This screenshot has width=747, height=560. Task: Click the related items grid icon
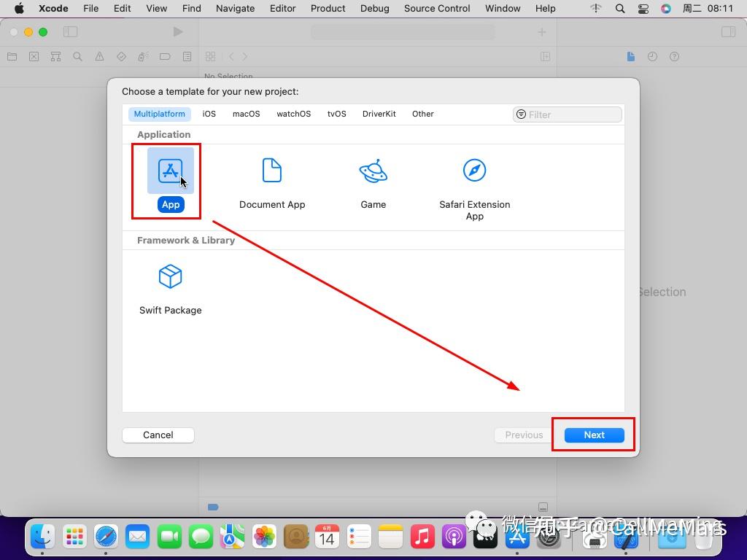[210, 57]
